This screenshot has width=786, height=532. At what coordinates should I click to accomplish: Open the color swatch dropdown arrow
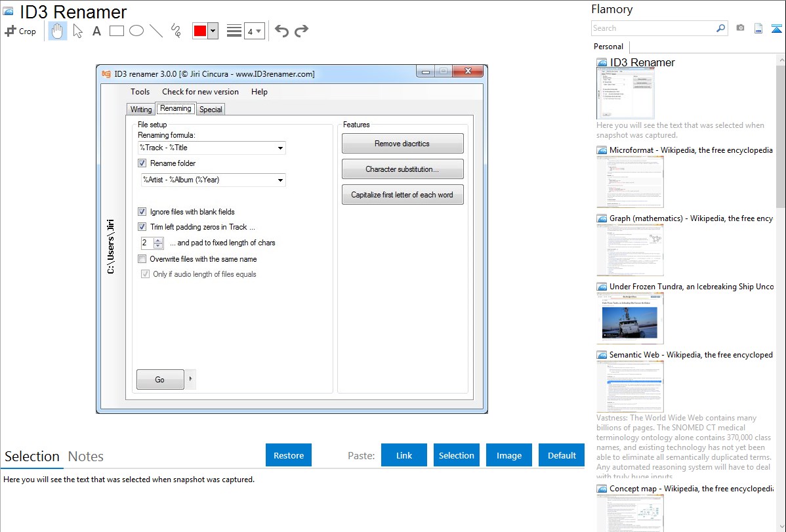coord(213,31)
